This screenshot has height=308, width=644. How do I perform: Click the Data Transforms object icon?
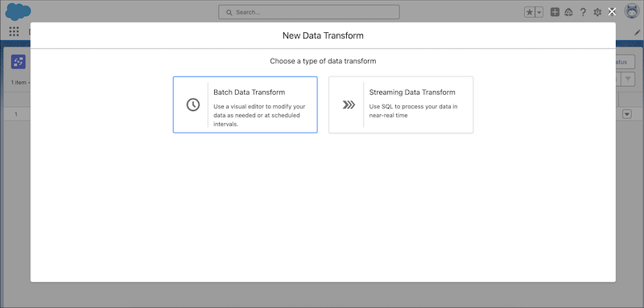pyautogui.click(x=19, y=62)
